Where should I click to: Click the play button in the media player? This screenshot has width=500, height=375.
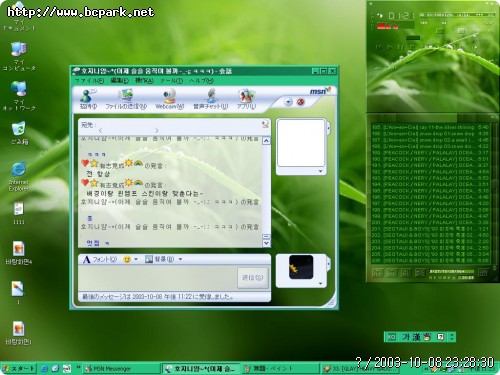(389, 47)
